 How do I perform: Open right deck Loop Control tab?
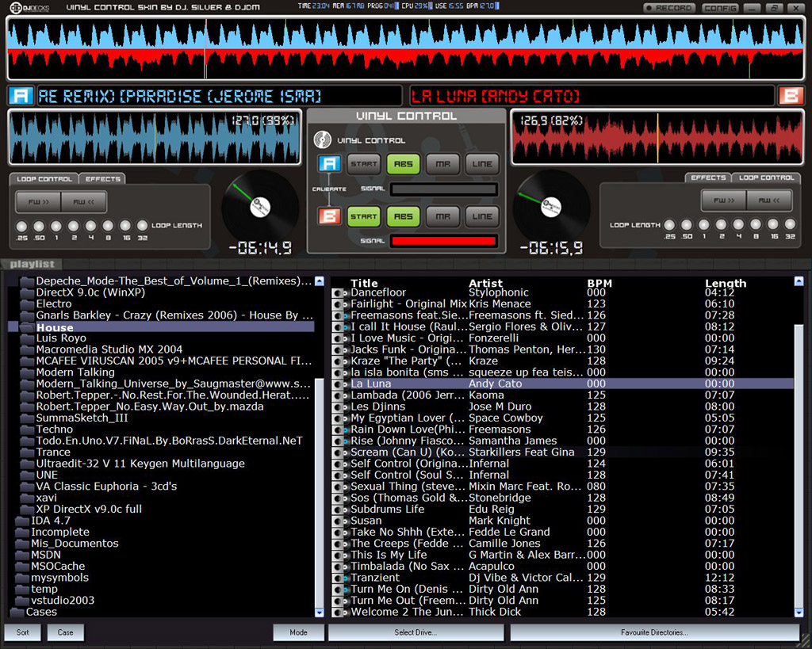tap(766, 178)
